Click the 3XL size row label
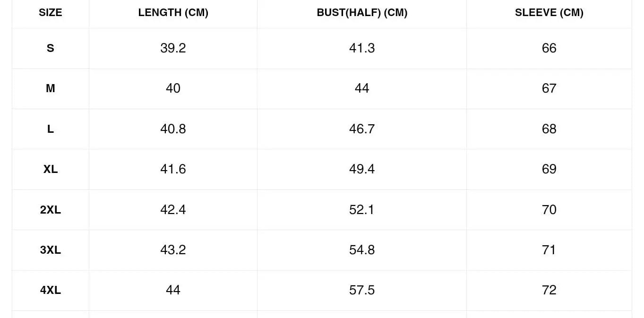The width and height of the screenshot is (644, 318). pyautogui.click(x=51, y=250)
